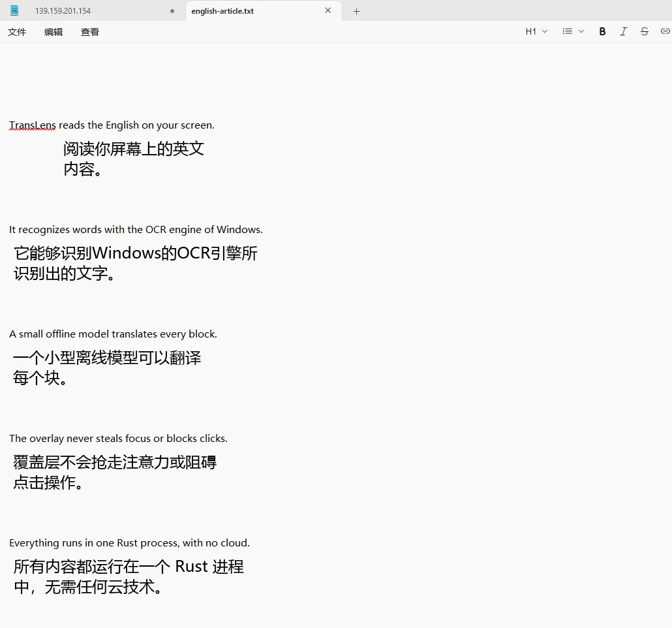Toggle strikethrough formatting
The width and height of the screenshot is (672, 628).
(x=644, y=31)
